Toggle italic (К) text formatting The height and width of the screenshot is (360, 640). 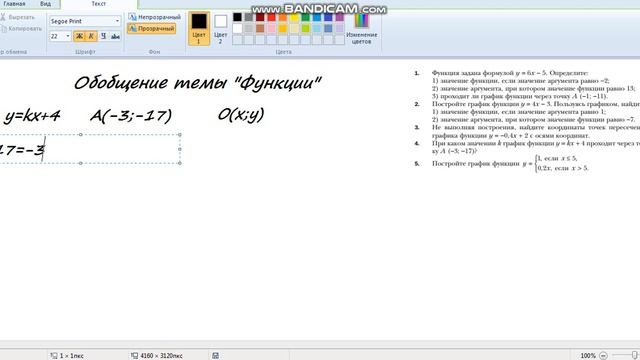[x=91, y=36]
